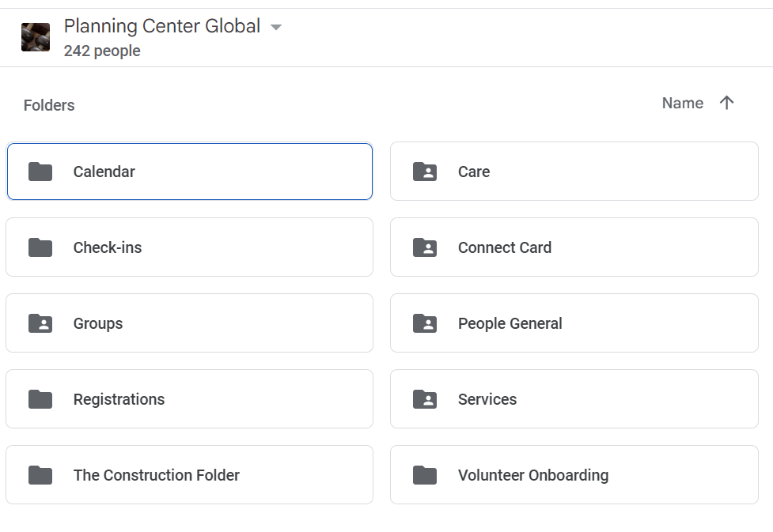The width and height of the screenshot is (773, 532).
Task: Click the Planning Center Global drive thumbnail
Action: [x=36, y=37]
